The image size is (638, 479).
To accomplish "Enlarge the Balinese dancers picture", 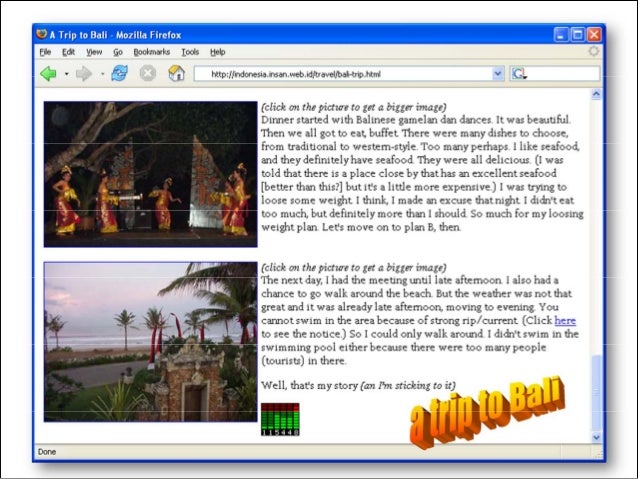I will tap(150, 174).
